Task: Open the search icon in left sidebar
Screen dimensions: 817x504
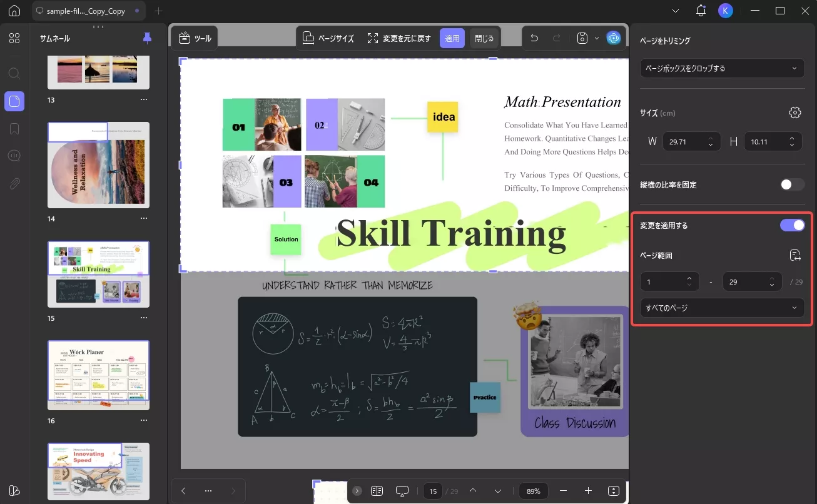Action: click(14, 73)
